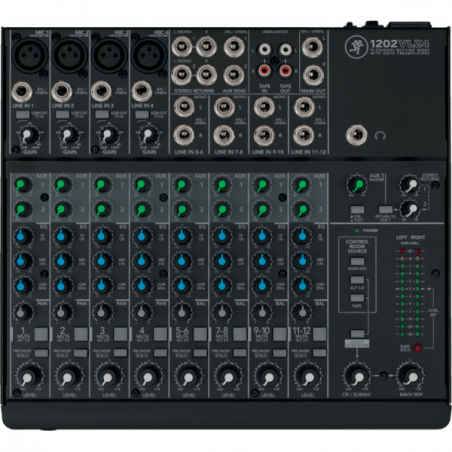The image size is (452, 452).
Task: Click the TAPE OUT left white RCA jack
Action: pyautogui.click(x=285, y=50)
